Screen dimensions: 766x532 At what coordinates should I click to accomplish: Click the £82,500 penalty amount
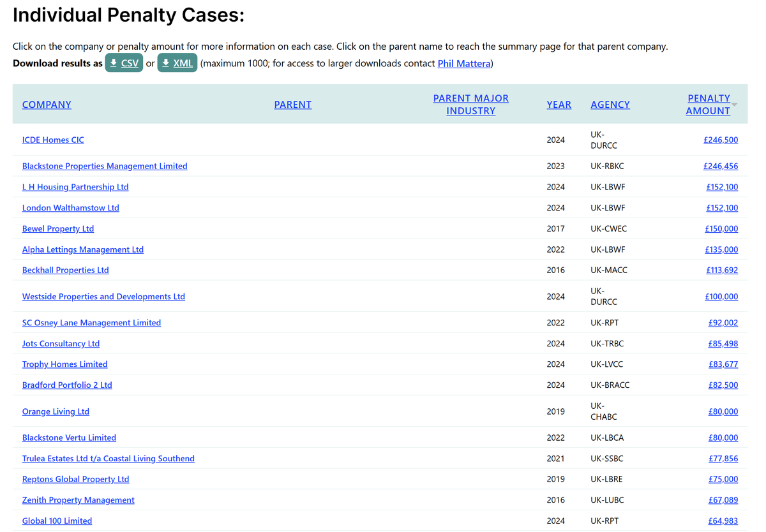tap(723, 385)
